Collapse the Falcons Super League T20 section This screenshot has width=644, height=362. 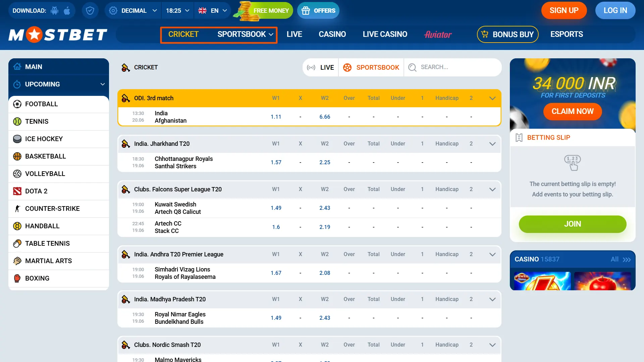coord(492,189)
